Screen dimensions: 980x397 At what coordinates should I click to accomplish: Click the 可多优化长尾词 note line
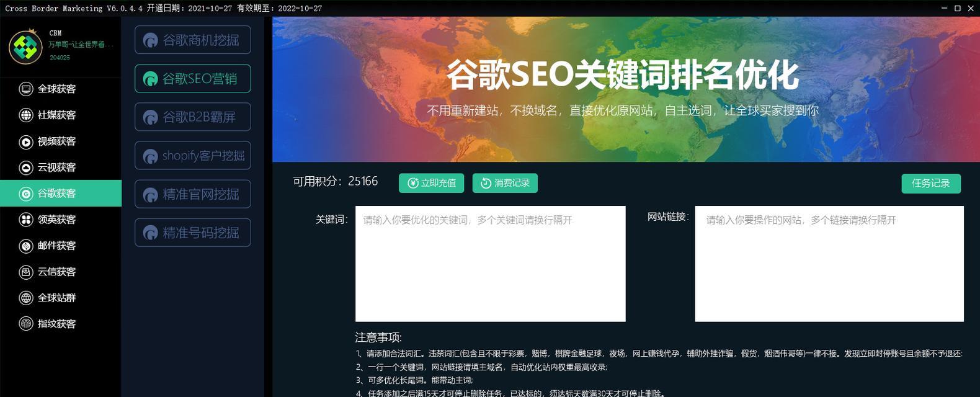click(x=414, y=380)
